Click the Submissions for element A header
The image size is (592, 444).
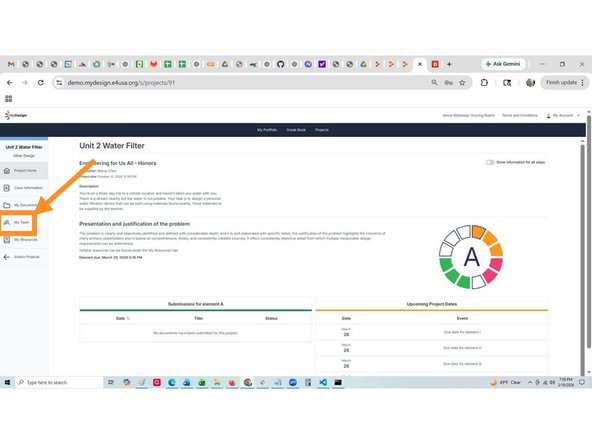click(x=196, y=304)
